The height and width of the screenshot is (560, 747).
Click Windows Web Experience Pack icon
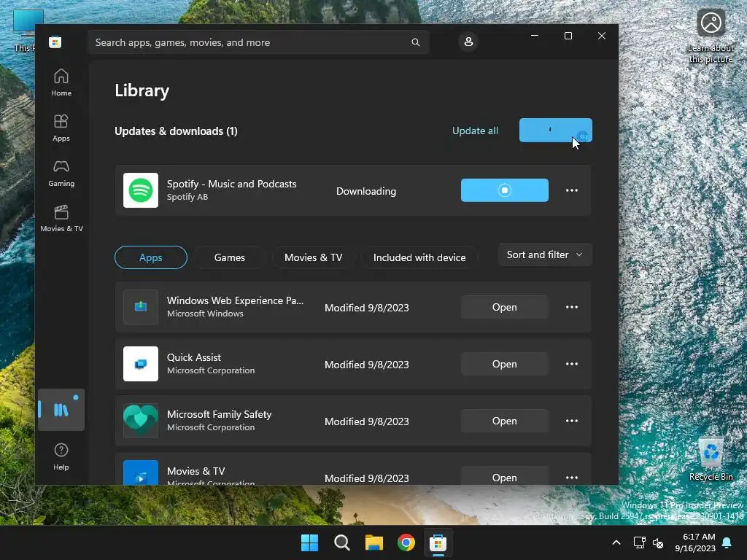141,307
